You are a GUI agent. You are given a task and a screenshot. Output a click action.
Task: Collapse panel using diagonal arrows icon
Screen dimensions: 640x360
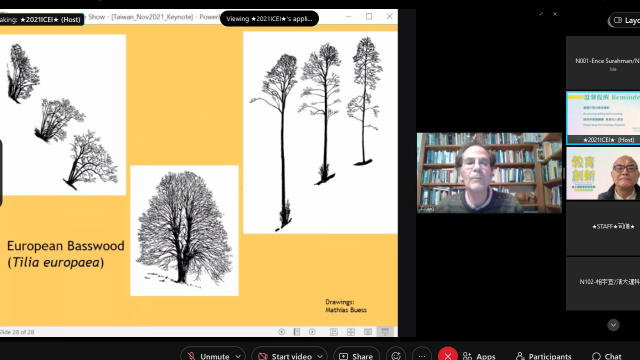point(541,14)
